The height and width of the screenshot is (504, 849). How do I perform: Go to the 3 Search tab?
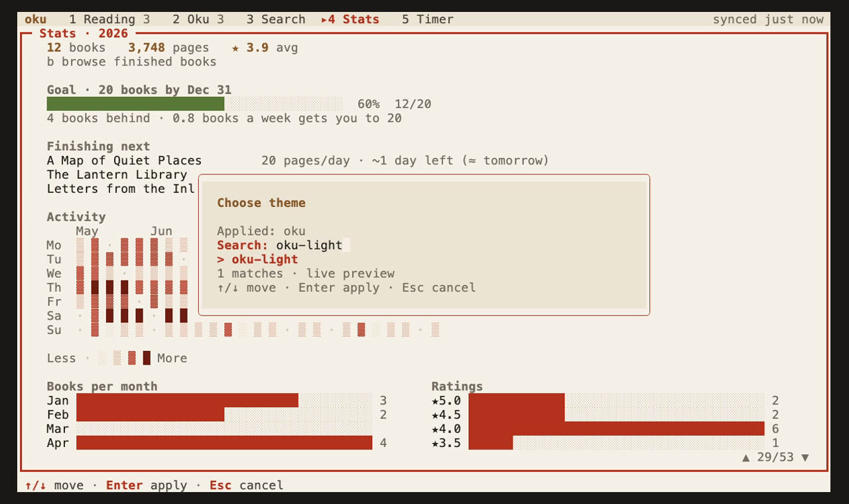[x=276, y=19]
